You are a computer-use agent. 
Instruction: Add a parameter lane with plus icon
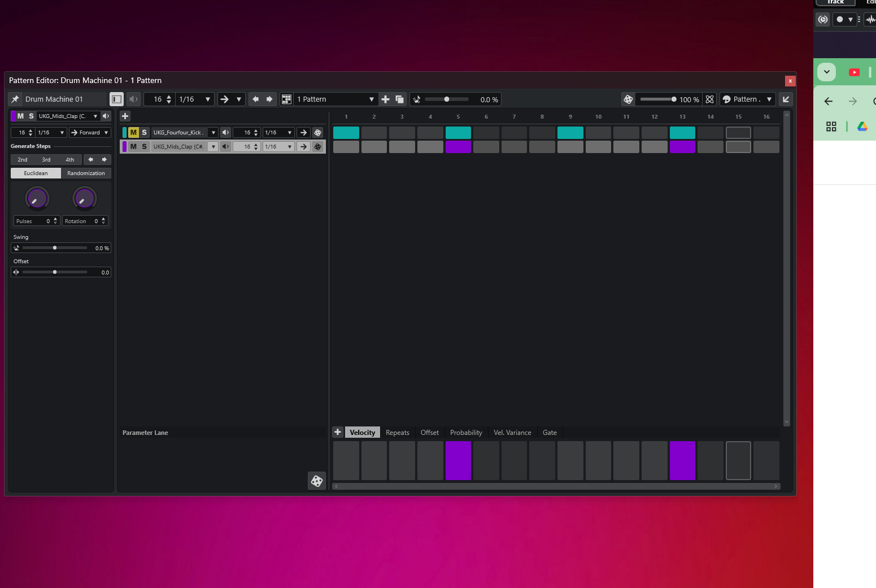click(338, 432)
